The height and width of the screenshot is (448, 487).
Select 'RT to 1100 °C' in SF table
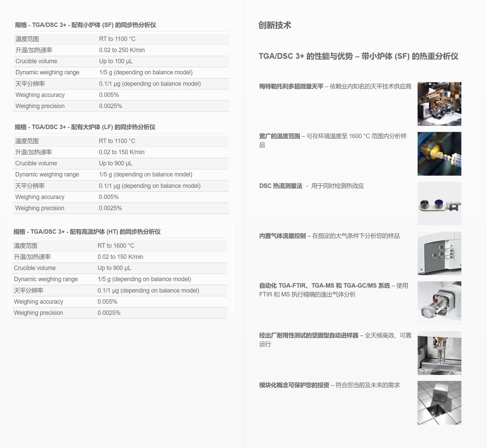pyautogui.click(x=117, y=39)
